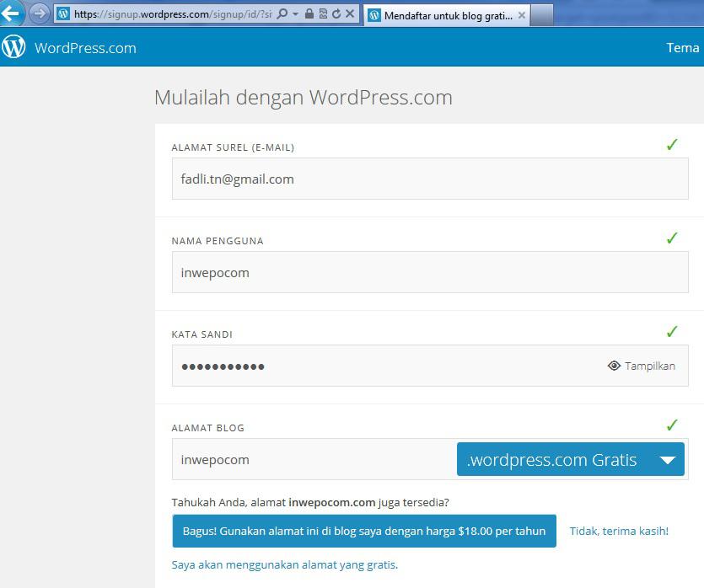The width and height of the screenshot is (704, 588).
Task: Click the Kata Sandi password field
Action: click(430, 366)
